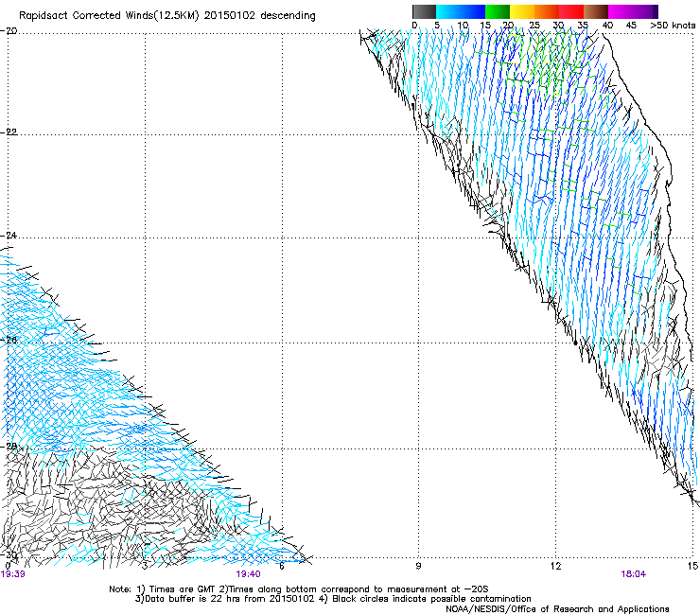Viewport: 700px width, 615px height.
Task: Click the '>50 knots' legend label
Action: tap(673, 26)
